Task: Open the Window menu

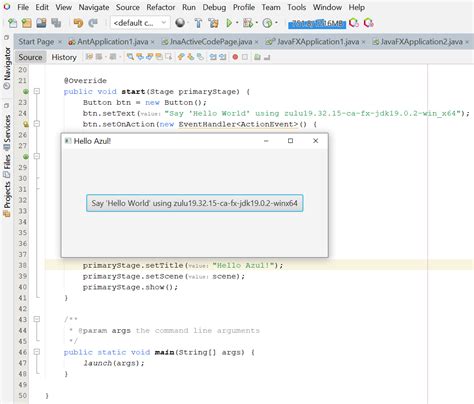Action: 327,7
